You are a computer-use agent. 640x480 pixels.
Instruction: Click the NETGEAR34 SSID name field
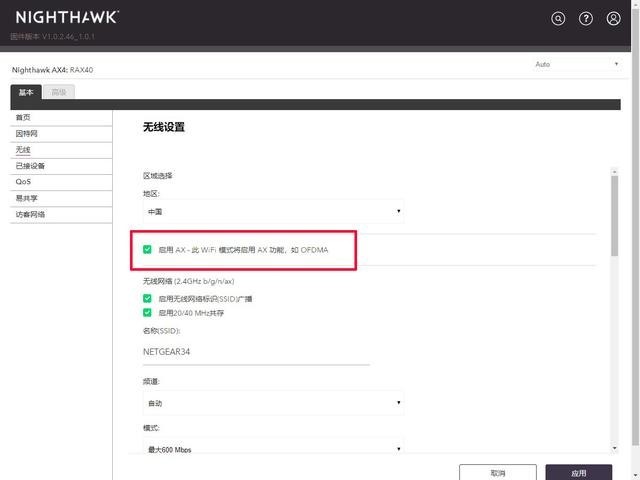256,352
